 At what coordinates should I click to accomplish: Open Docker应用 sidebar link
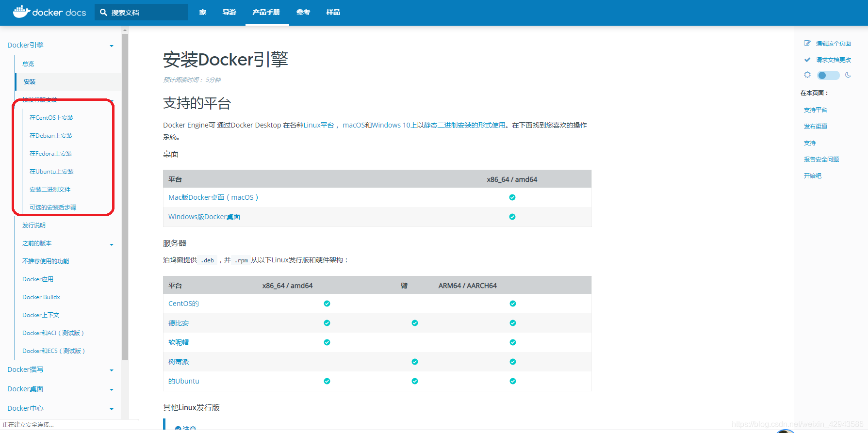pos(38,279)
